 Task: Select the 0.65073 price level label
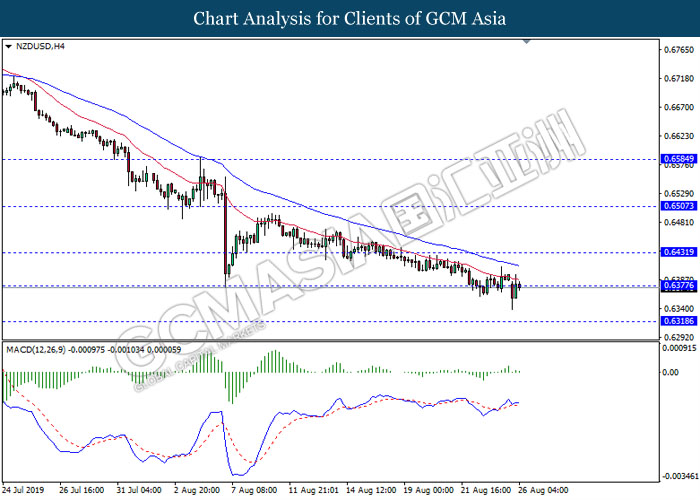(679, 206)
